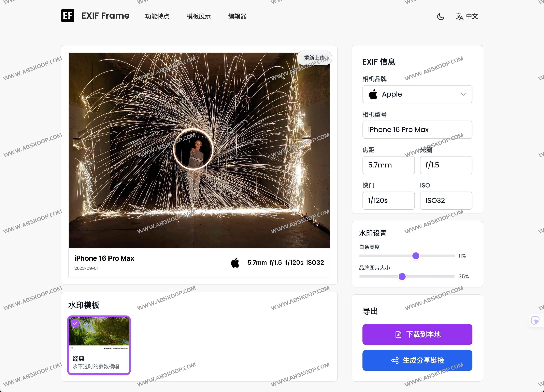
Task: Open the 编辑器 nav link
Action: coord(237,17)
